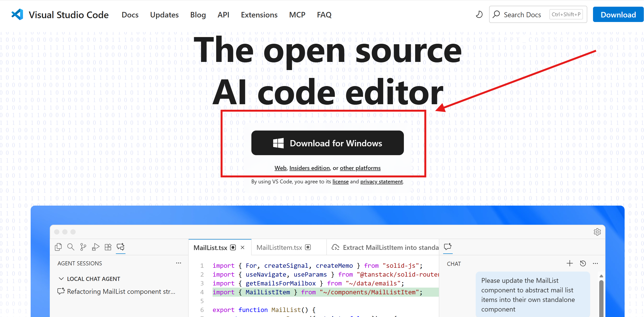Open the license link
The width and height of the screenshot is (644, 317).
[x=340, y=181]
